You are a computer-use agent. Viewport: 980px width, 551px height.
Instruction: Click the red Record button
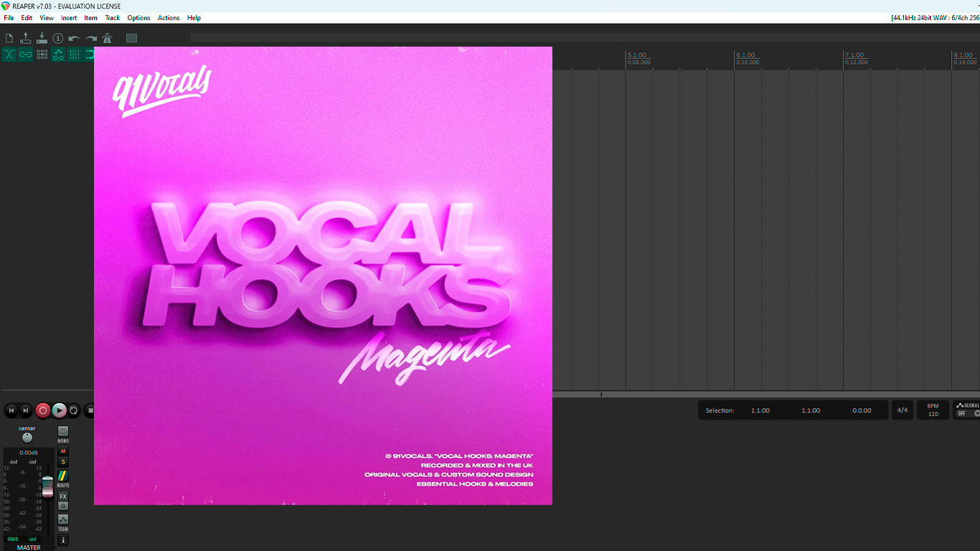pyautogui.click(x=43, y=410)
